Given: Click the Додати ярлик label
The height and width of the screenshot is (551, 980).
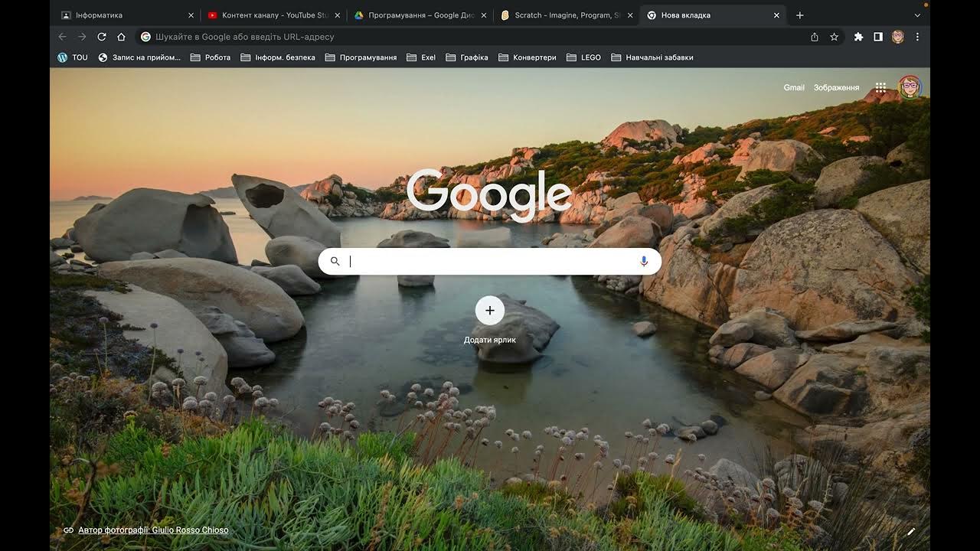Looking at the screenshot, I should point(490,340).
